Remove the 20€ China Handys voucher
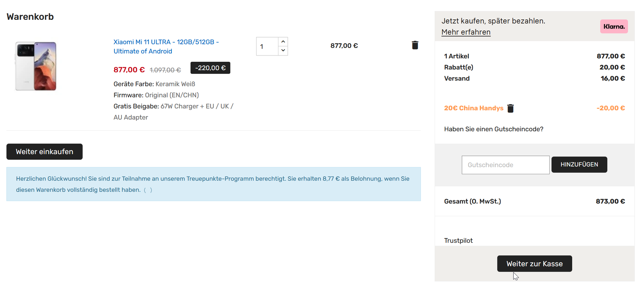This screenshot has height=282, width=644. click(511, 108)
